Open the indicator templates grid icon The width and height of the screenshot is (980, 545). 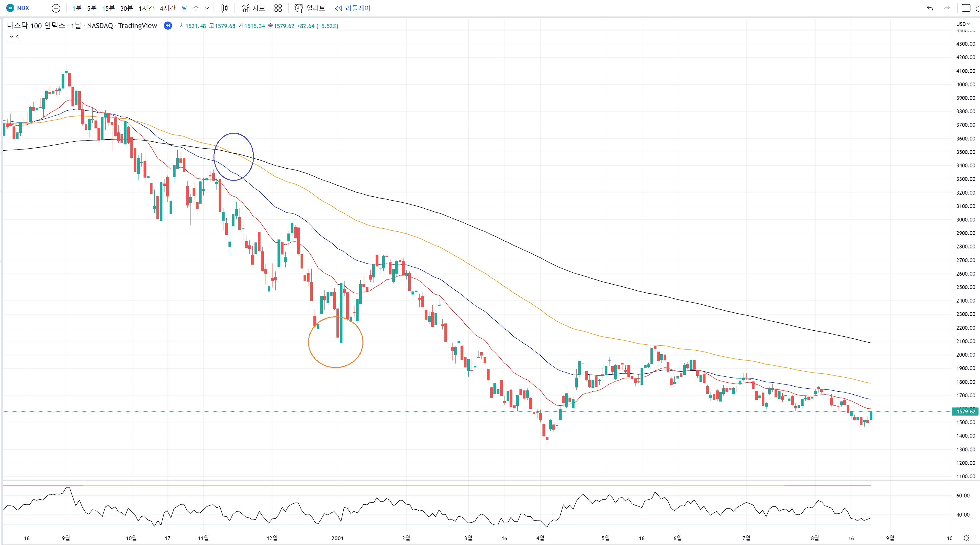(x=278, y=8)
